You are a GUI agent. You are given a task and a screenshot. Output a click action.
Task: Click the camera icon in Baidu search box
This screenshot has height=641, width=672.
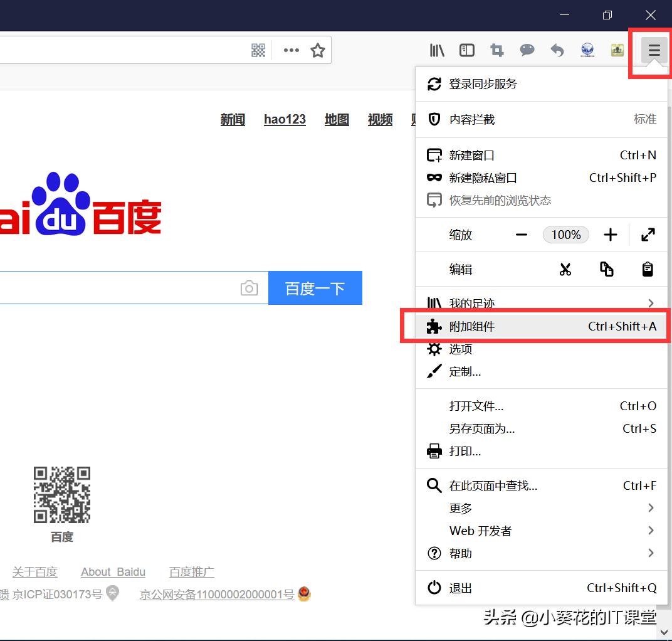(x=249, y=287)
